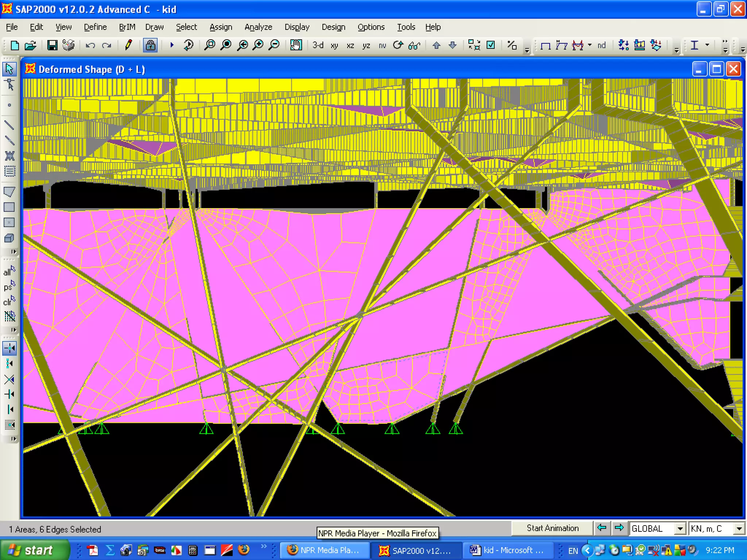Expand the frame section I-beam dropdown arrow
The image size is (747, 560).
707,45
